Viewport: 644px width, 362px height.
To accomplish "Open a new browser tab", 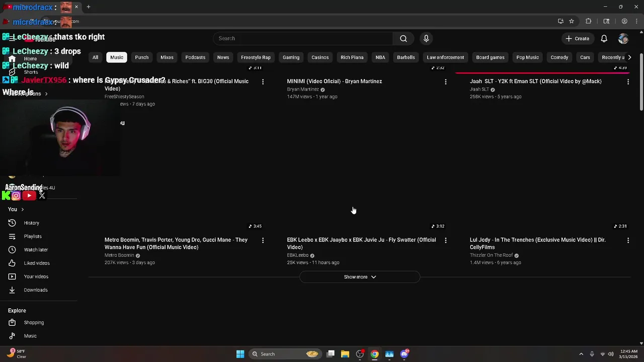I will pyautogui.click(x=89, y=7).
